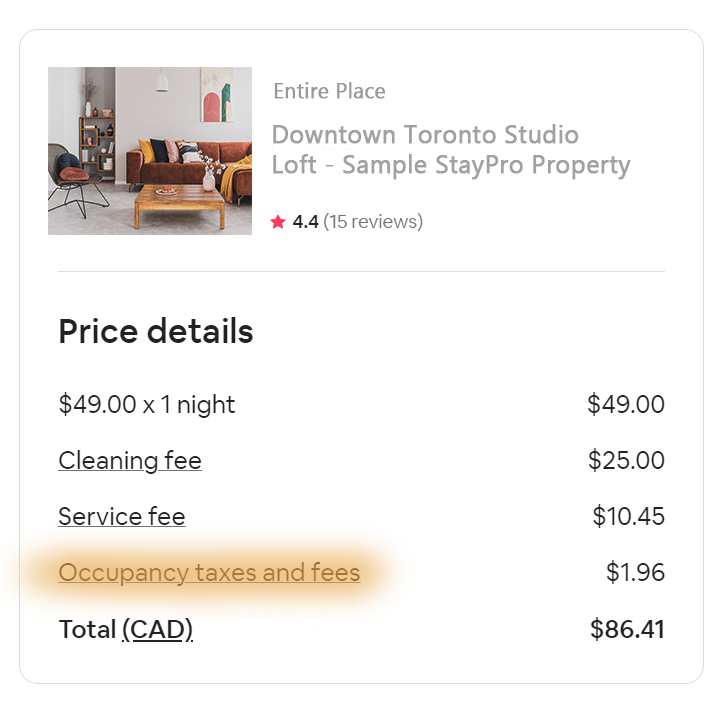Click the $25.00 cleaning fee amount

626,460
